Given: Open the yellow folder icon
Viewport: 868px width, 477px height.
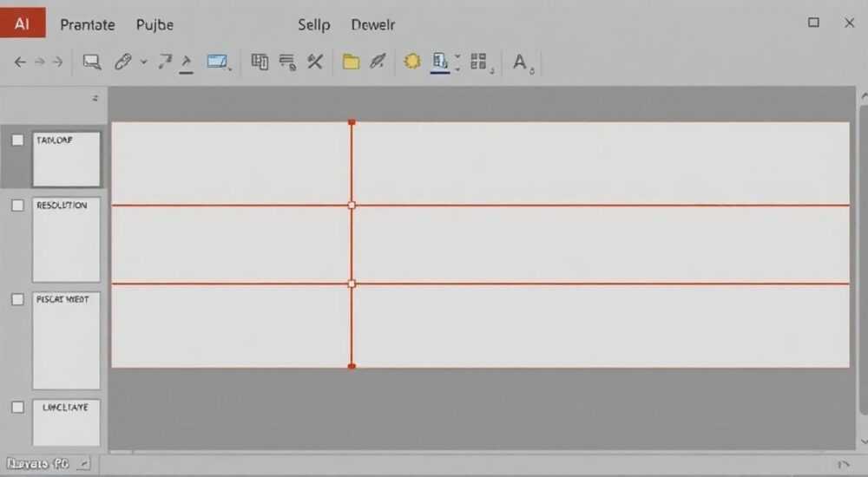Looking at the screenshot, I should point(351,62).
